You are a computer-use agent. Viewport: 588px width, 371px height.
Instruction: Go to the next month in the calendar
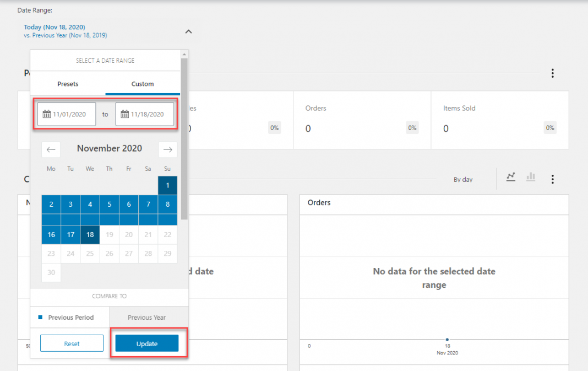click(167, 149)
